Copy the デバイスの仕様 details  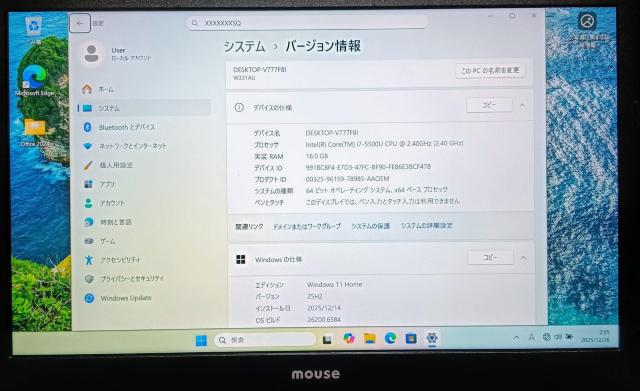[489, 105]
